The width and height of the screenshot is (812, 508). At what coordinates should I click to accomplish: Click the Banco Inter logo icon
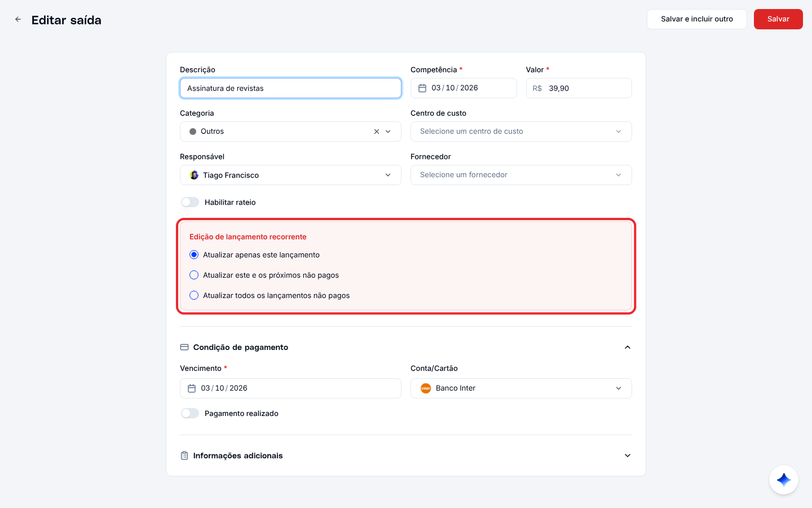(426, 388)
